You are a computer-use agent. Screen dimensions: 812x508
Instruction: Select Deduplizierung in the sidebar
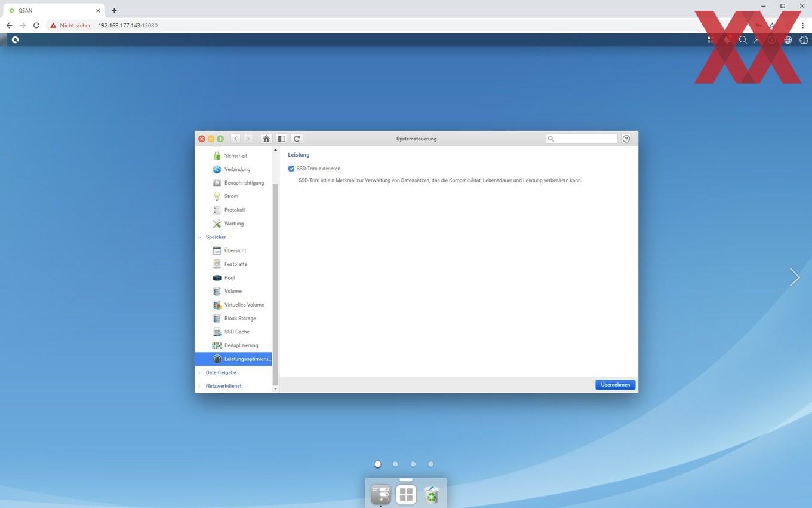coord(233,345)
